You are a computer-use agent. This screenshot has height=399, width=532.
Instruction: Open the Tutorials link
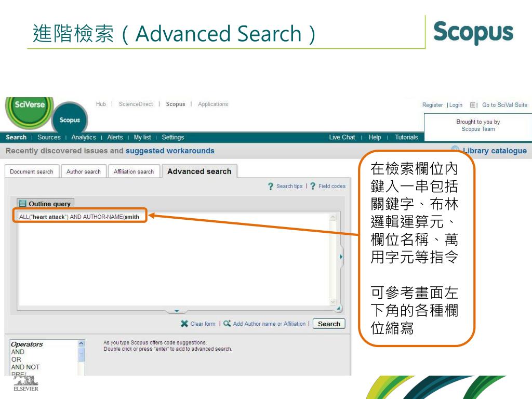406,137
